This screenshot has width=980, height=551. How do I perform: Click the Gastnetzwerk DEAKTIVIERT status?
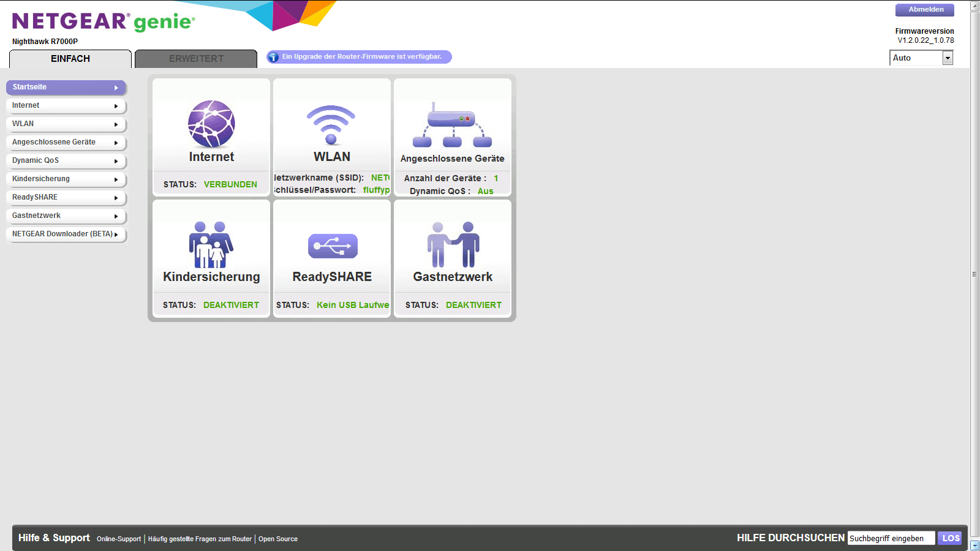pyautogui.click(x=473, y=305)
